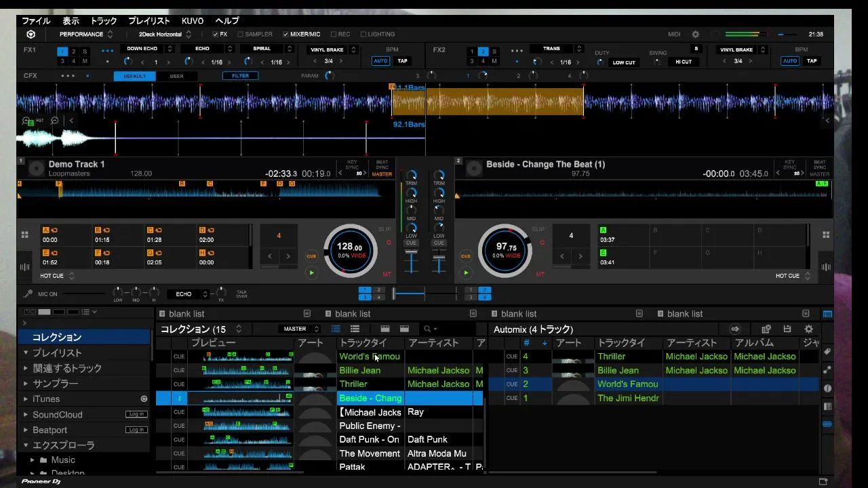Trigger deck 2 hot cue E at 03:41
Viewport: 868px width, 488px height.
[x=623, y=258]
